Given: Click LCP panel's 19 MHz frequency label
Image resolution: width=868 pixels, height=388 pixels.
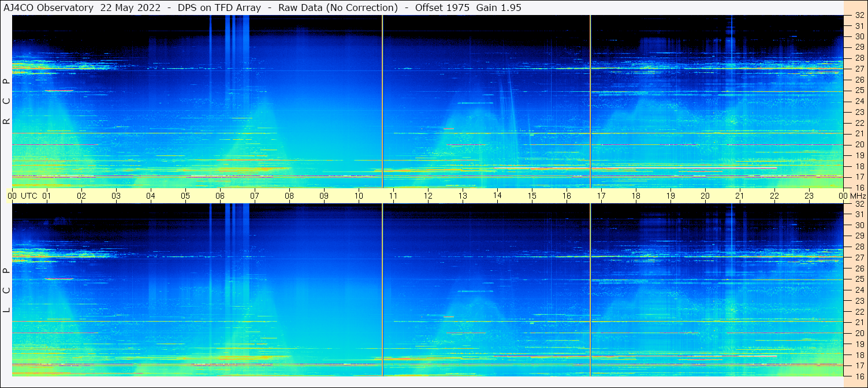Looking at the screenshot, I should click(859, 344).
